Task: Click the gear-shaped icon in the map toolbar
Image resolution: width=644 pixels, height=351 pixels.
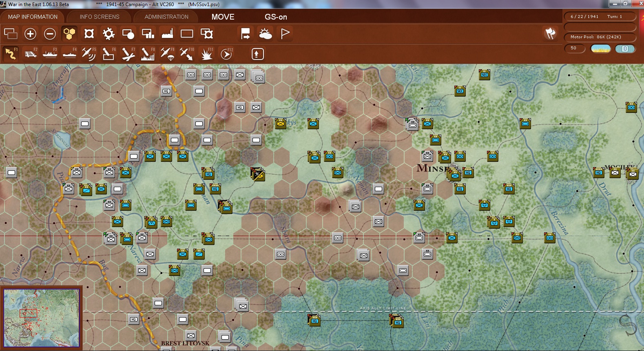Action: pos(108,33)
